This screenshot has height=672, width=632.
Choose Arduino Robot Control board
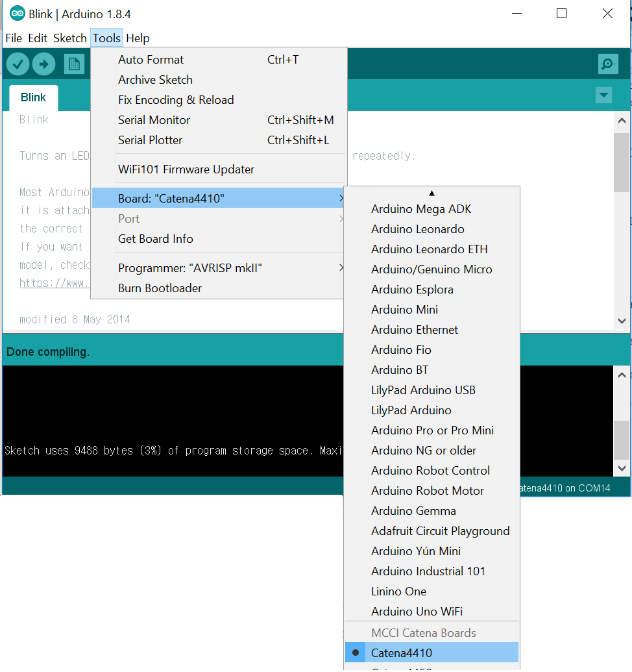pyautogui.click(x=431, y=471)
